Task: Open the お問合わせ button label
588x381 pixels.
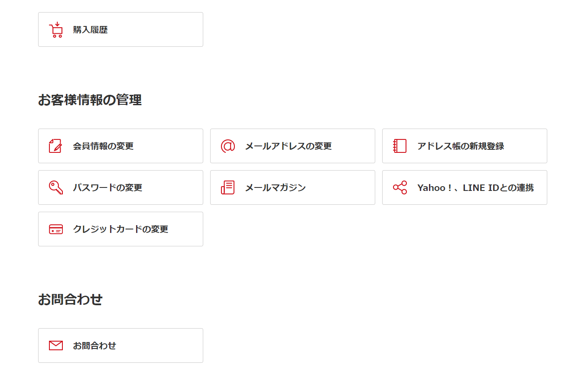Action: 94,345
